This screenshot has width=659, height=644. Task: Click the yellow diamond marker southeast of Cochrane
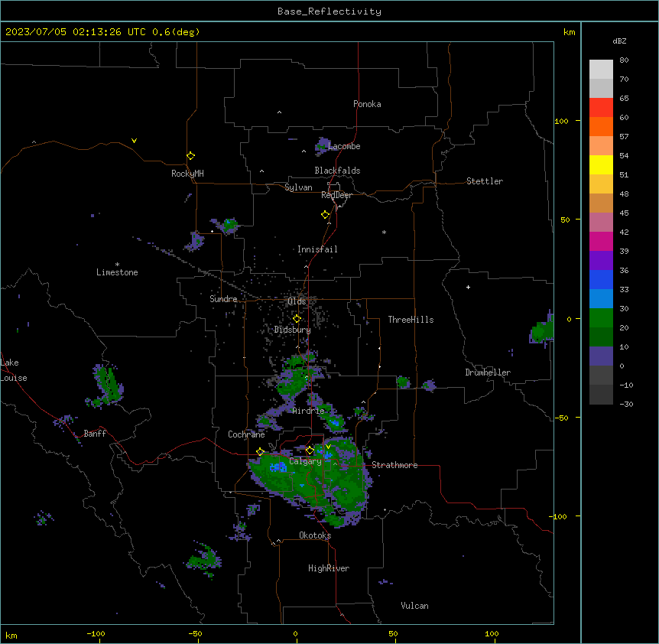tap(260, 452)
